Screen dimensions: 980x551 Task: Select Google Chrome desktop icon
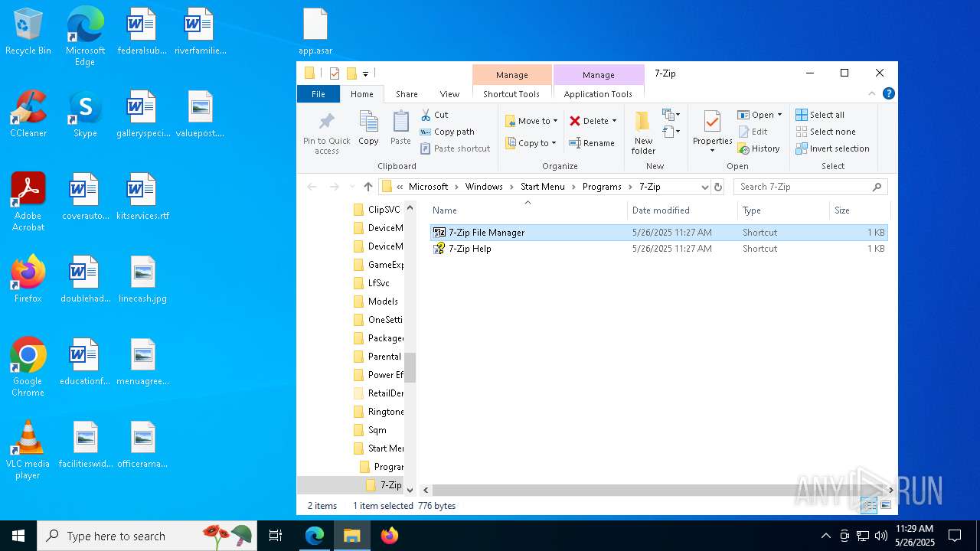(x=28, y=367)
